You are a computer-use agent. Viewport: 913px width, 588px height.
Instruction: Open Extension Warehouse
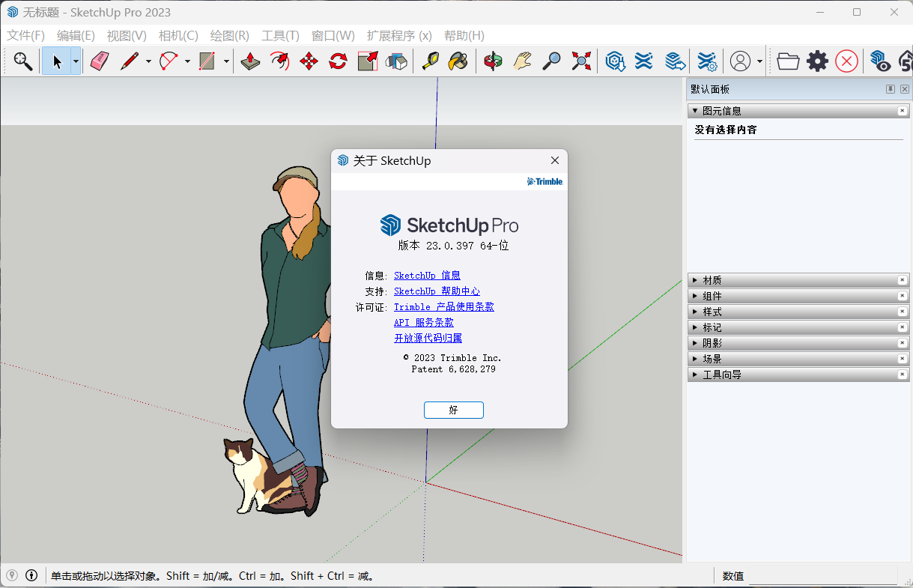click(644, 61)
